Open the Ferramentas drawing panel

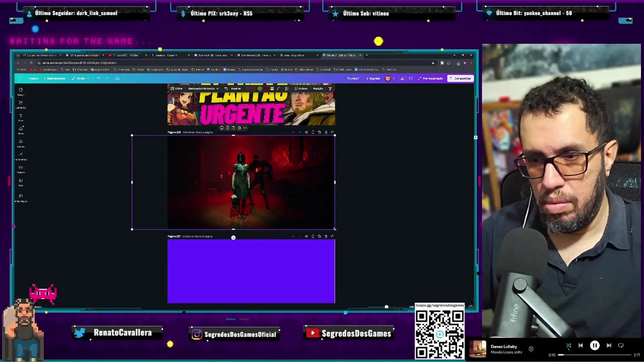coord(21,156)
